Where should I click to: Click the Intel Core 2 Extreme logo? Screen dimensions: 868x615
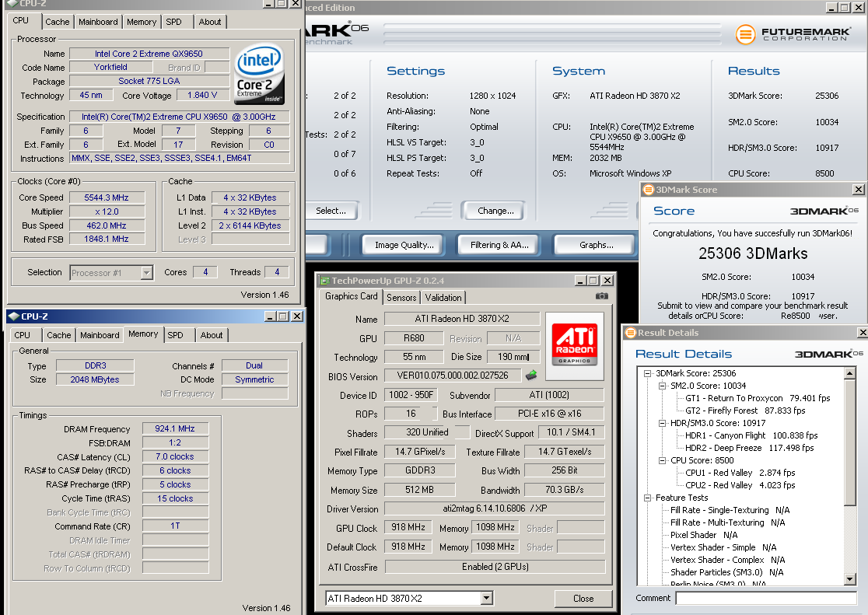pos(260,75)
